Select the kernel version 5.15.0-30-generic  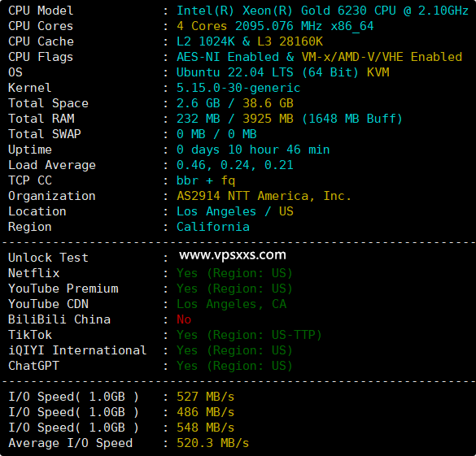[x=238, y=88]
